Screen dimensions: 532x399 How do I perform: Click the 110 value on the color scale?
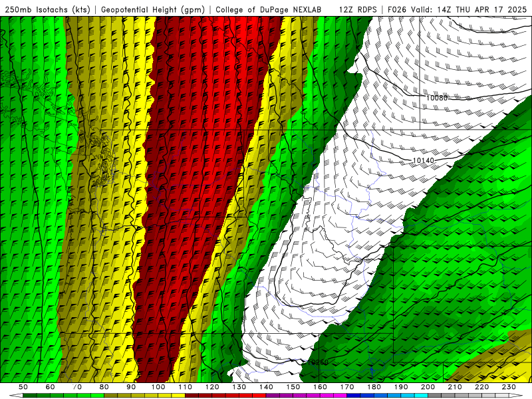click(186, 387)
